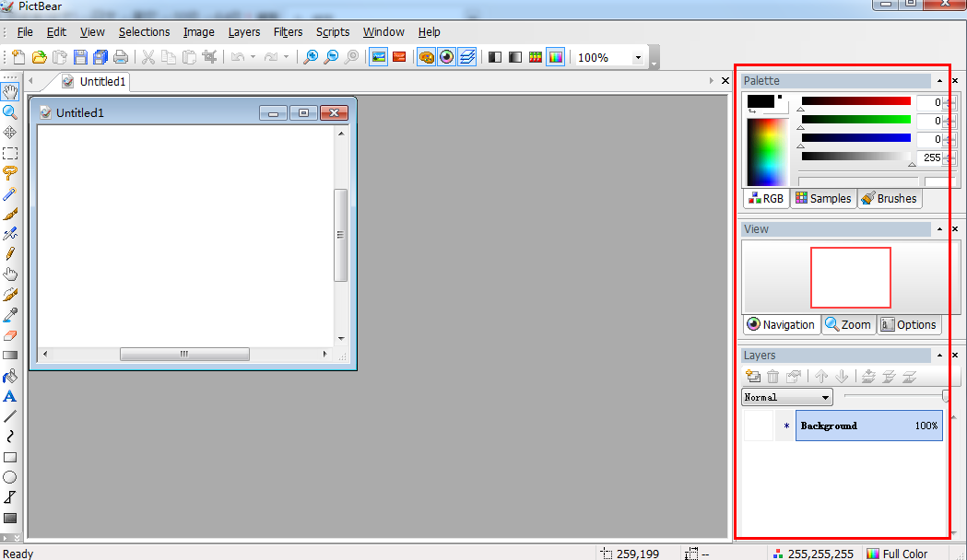The image size is (967, 560).
Task: Switch to the Brushes palette tab
Action: click(x=890, y=198)
